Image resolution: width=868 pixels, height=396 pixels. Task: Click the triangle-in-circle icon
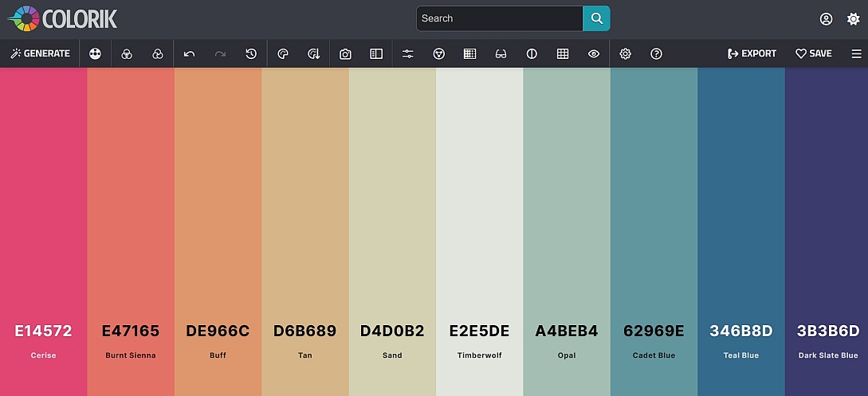[x=439, y=53]
